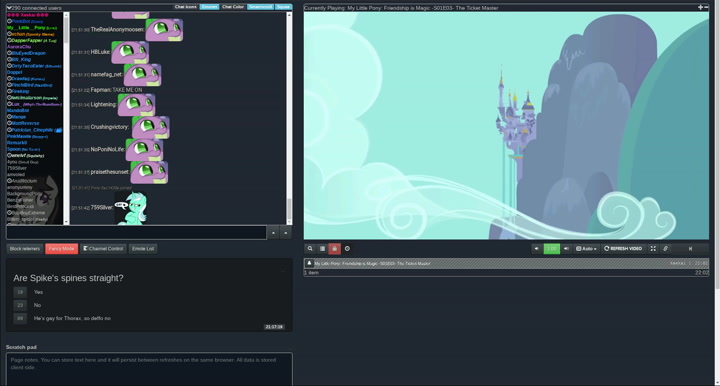720x386 pixels.
Task: Click the green volume level indicator
Action: click(551, 248)
